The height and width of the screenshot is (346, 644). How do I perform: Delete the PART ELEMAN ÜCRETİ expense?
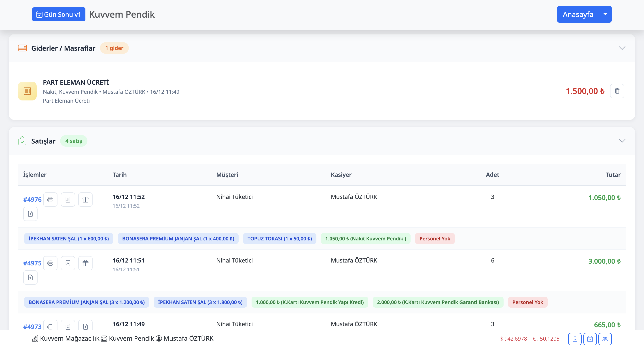(x=617, y=91)
